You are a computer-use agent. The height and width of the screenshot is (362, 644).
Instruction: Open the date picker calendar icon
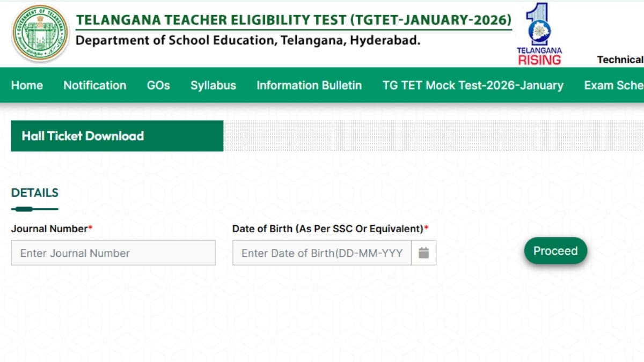coord(424,253)
